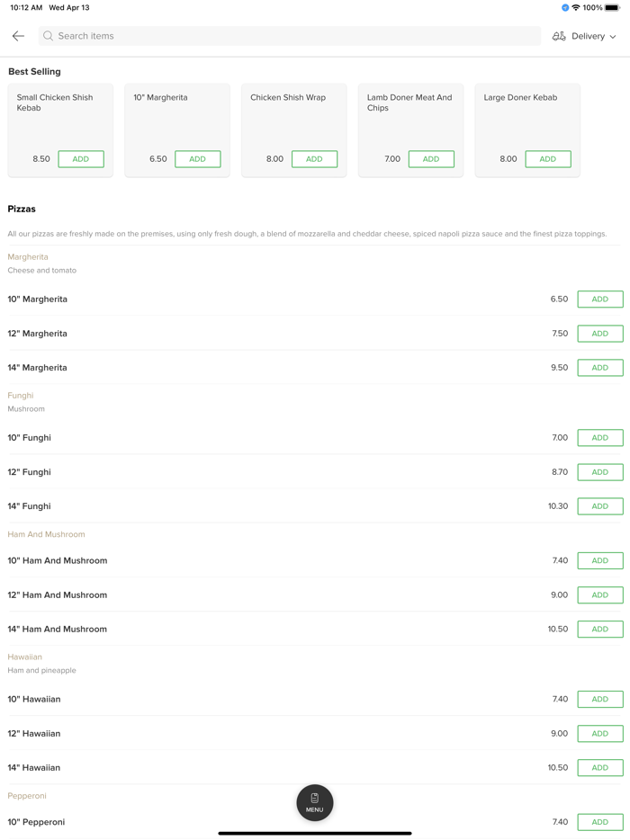Screen dimensions: 630x840
Task: Open the floating Menu button
Action: [x=315, y=802]
